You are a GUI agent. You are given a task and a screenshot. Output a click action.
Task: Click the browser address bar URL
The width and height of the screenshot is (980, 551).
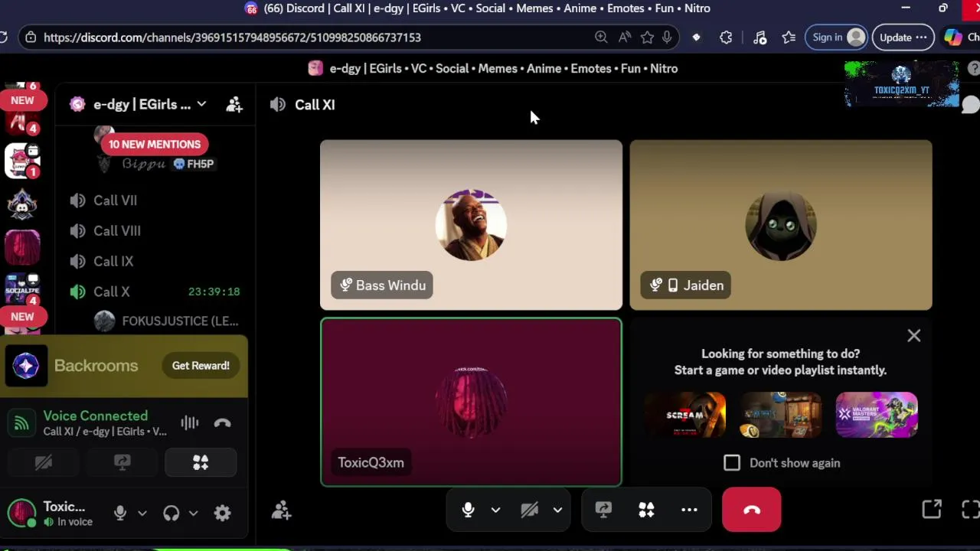point(232,37)
